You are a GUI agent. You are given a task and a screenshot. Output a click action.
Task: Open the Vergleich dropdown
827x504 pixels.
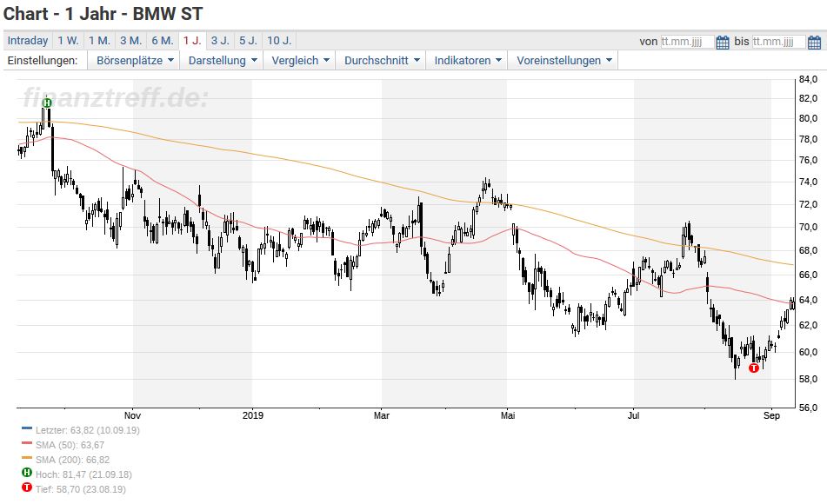tap(299, 61)
